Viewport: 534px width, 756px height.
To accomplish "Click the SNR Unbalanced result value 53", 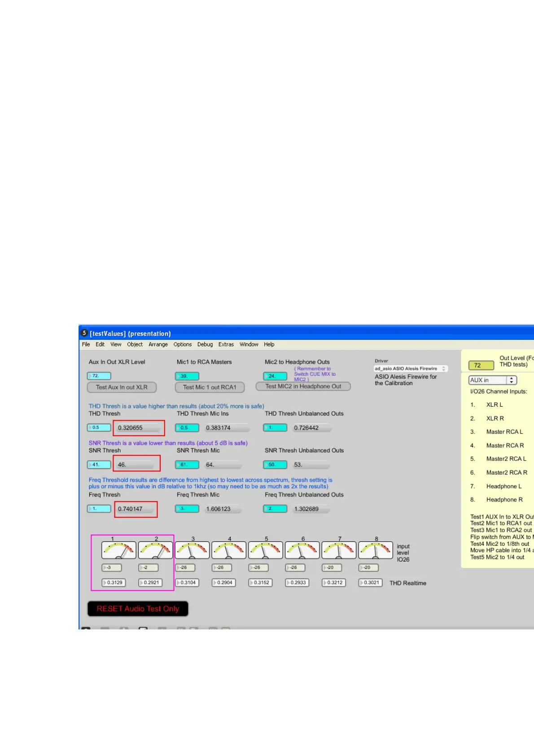I will [x=311, y=465].
